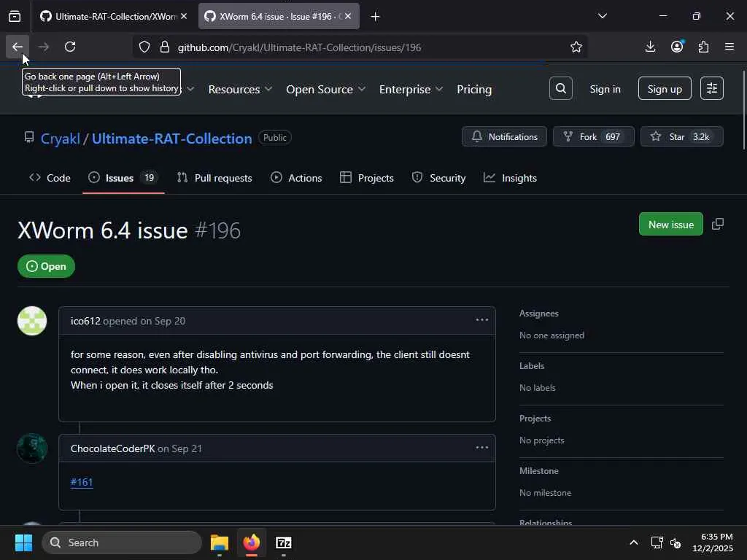The width and height of the screenshot is (747, 560).
Task: Click the ico612 user avatar
Action: [x=32, y=321]
